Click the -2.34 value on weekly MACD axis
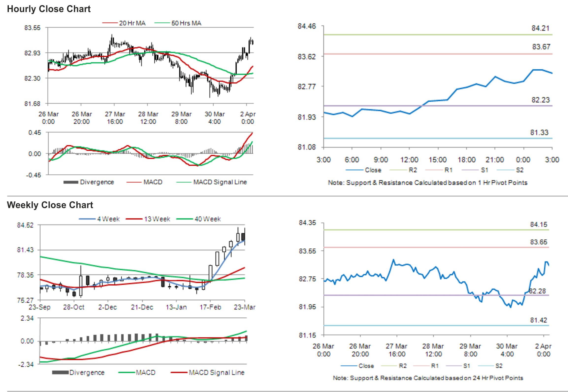Viewport: 568px width, 392px height. tap(26, 364)
